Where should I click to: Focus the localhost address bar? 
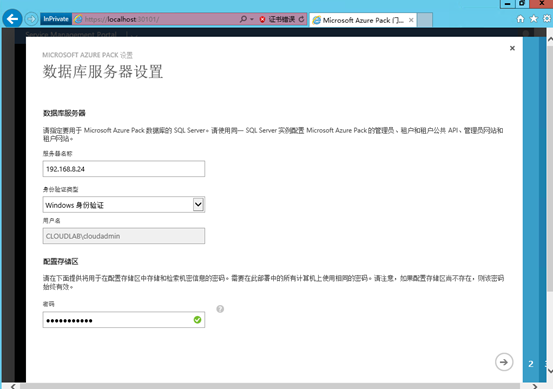[x=155, y=19]
